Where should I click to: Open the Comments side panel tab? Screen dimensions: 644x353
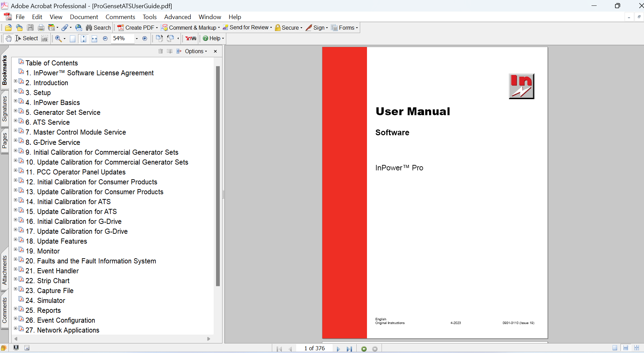pos(4,310)
